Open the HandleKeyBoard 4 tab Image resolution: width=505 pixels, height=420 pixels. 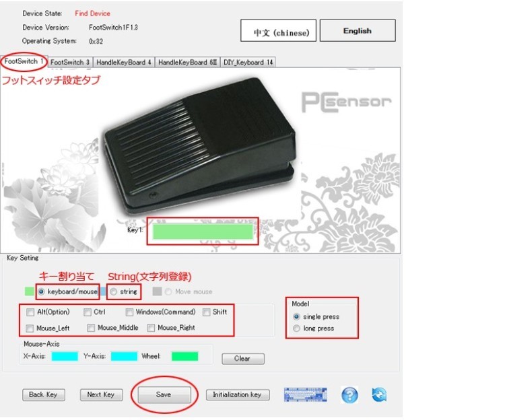point(124,62)
